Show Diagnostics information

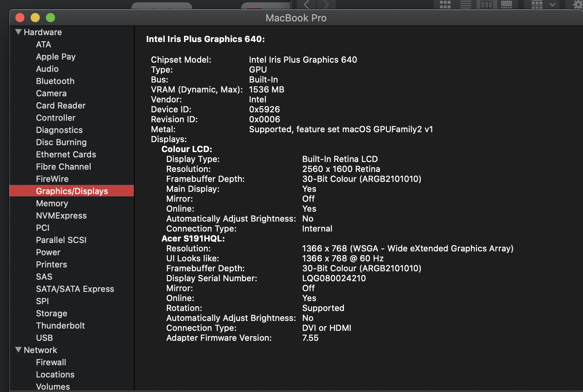tap(59, 130)
